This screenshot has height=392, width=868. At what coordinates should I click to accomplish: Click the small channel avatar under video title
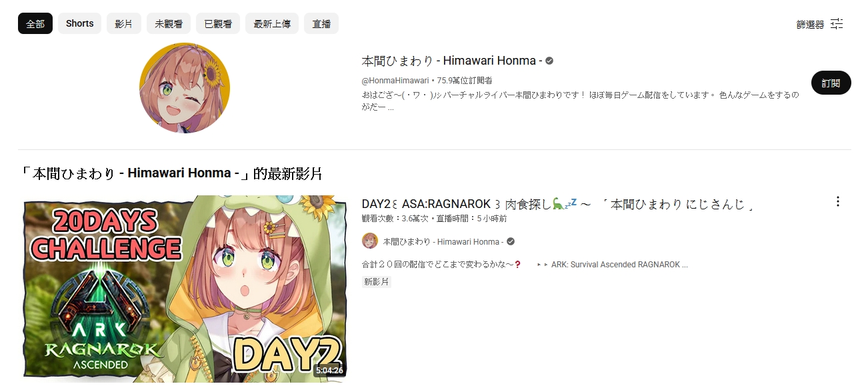370,241
